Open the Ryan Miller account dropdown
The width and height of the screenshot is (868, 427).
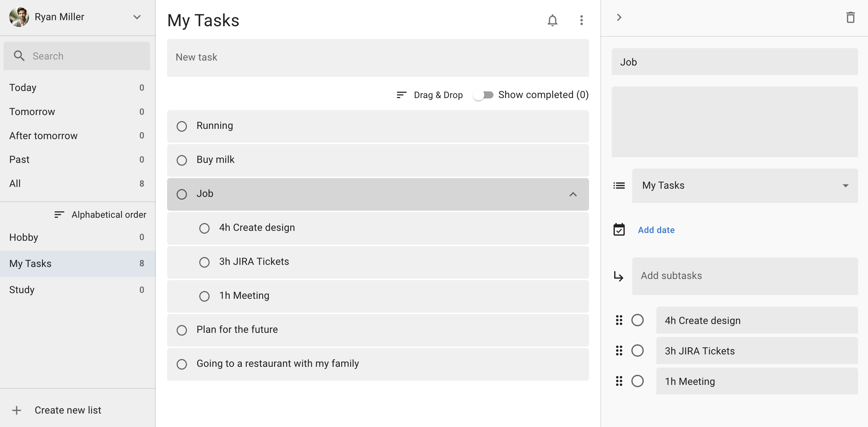(137, 17)
